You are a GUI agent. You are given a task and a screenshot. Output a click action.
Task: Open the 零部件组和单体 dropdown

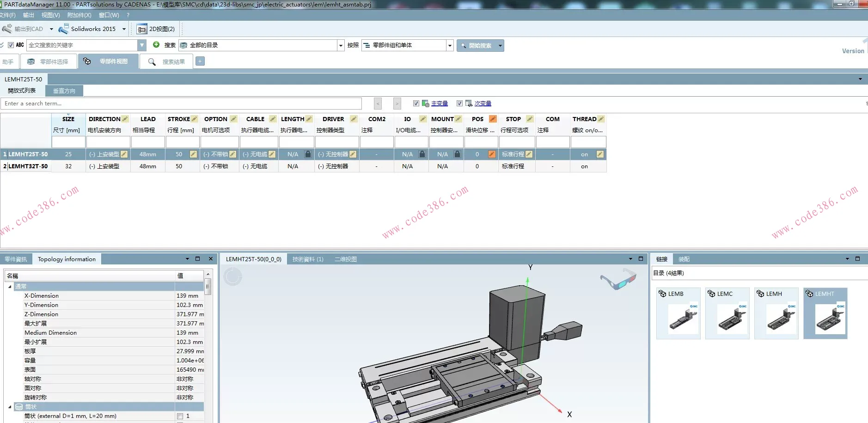click(x=449, y=45)
